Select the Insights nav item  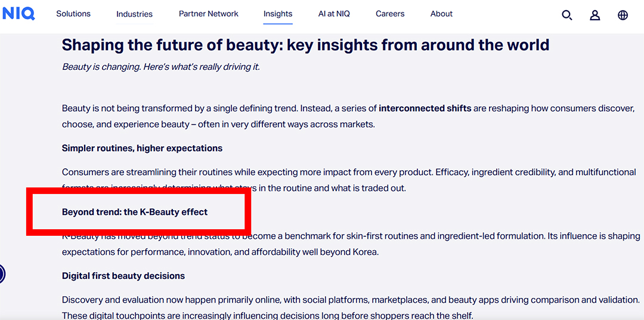point(278,14)
